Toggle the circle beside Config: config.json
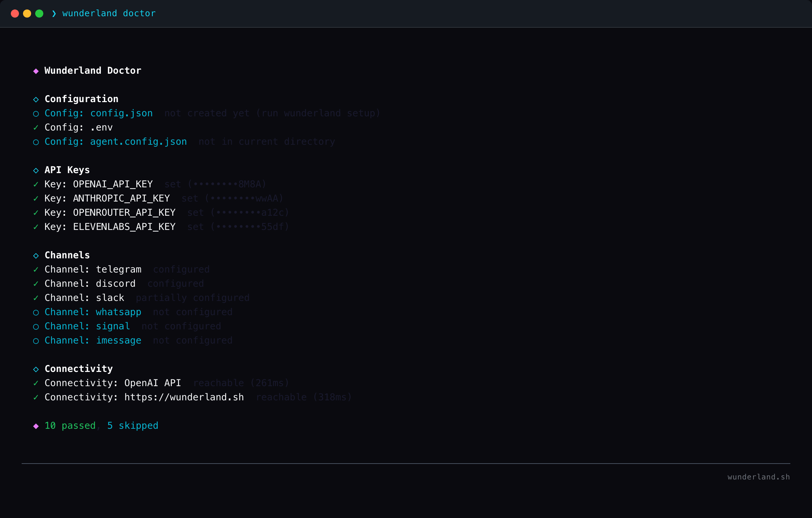The image size is (812, 518). [36, 113]
